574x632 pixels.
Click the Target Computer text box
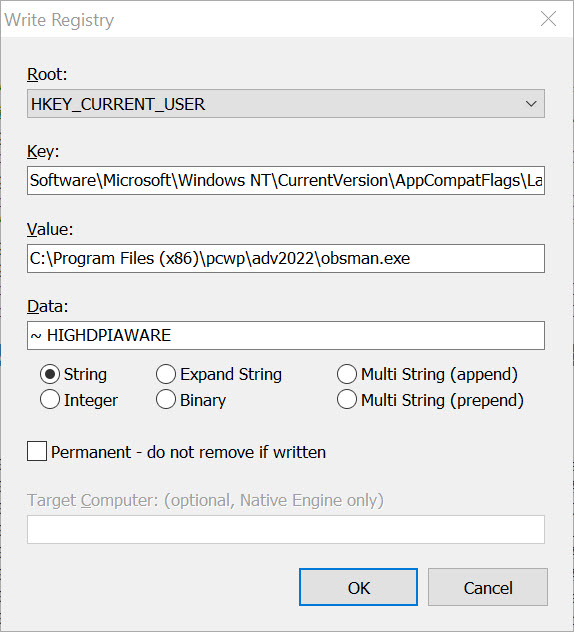click(x=286, y=529)
